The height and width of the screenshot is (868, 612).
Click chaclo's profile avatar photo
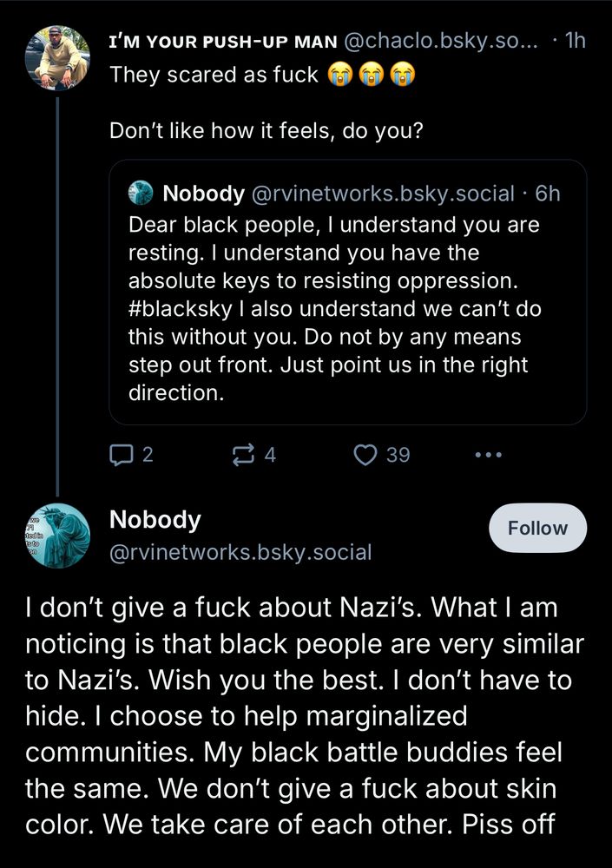coord(56,56)
